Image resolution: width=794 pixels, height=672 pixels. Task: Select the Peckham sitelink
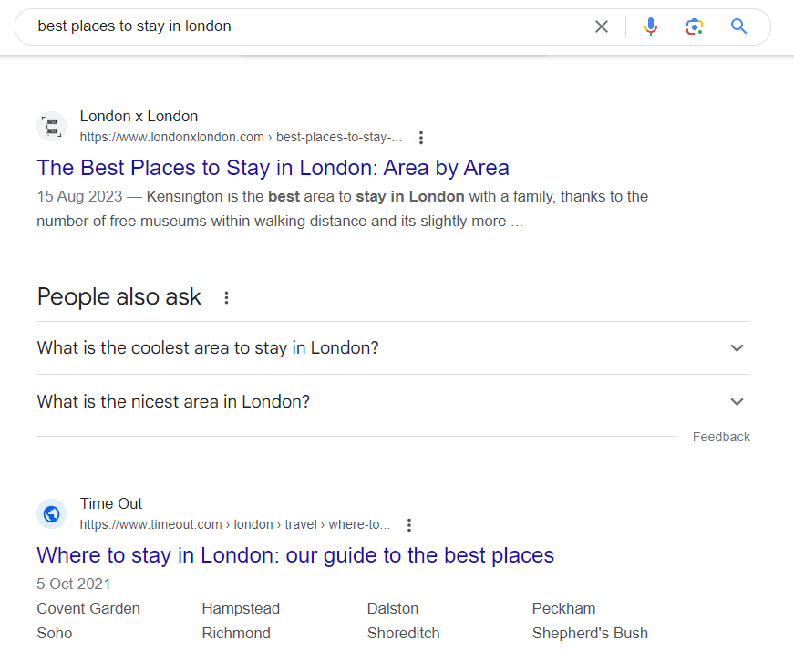click(563, 608)
